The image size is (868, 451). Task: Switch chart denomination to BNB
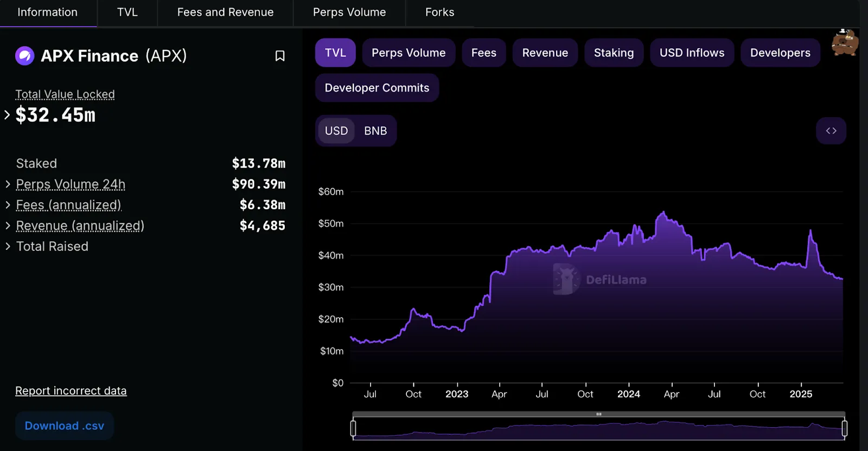tap(375, 131)
